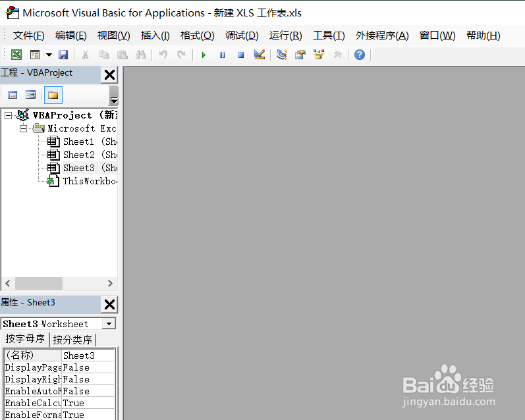
Task: Open the 窗口(W) menu
Action: tap(437, 36)
